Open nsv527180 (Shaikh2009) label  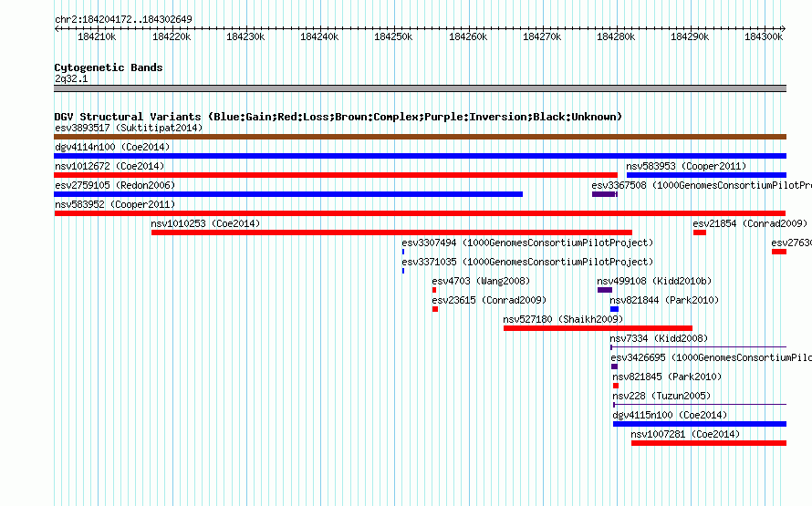tap(564, 319)
